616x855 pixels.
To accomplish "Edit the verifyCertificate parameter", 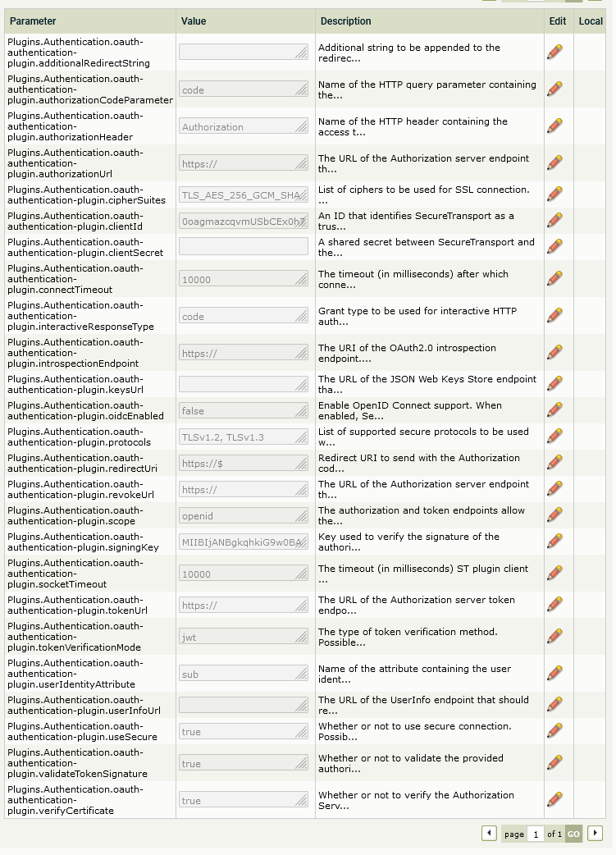I will coord(554,799).
